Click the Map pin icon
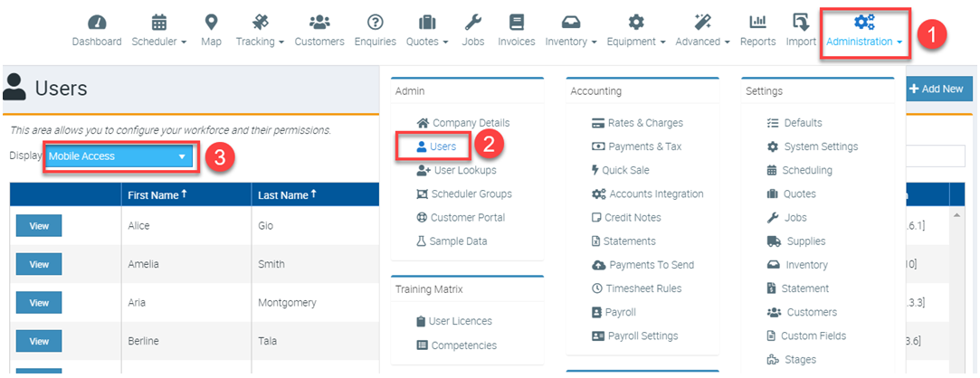Screen dimensions: 980x378 [x=211, y=23]
